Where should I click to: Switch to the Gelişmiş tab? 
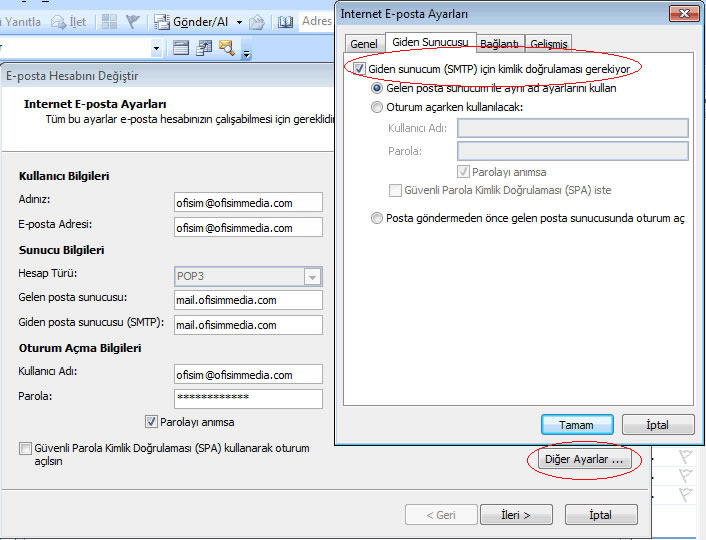[x=548, y=44]
